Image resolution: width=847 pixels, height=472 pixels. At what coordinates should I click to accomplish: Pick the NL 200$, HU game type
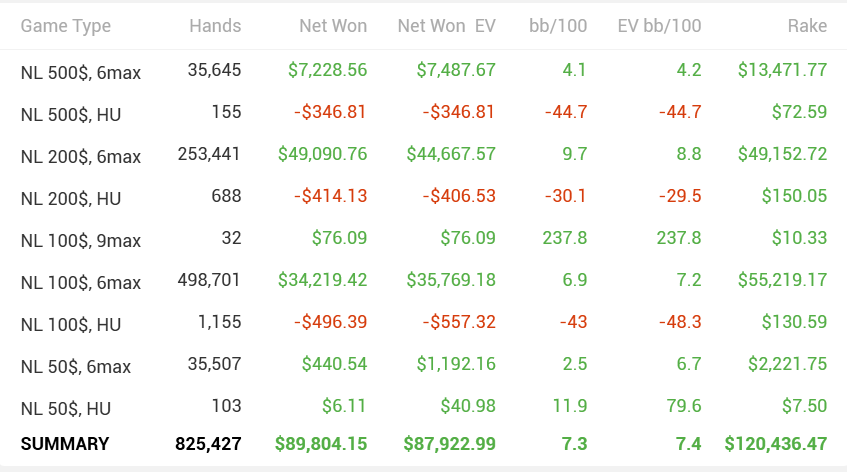point(70,199)
